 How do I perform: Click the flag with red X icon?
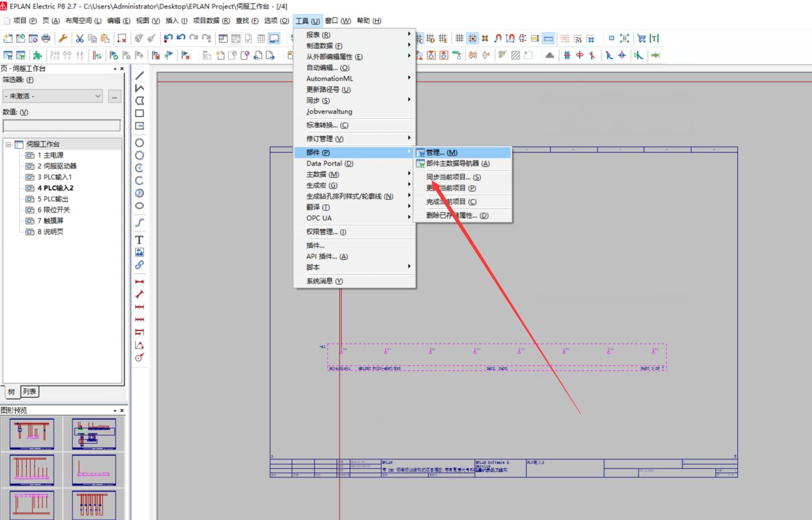pyautogui.click(x=186, y=55)
